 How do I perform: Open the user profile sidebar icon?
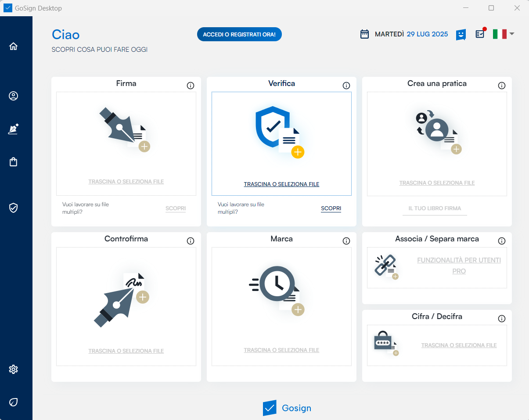[14, 96]
